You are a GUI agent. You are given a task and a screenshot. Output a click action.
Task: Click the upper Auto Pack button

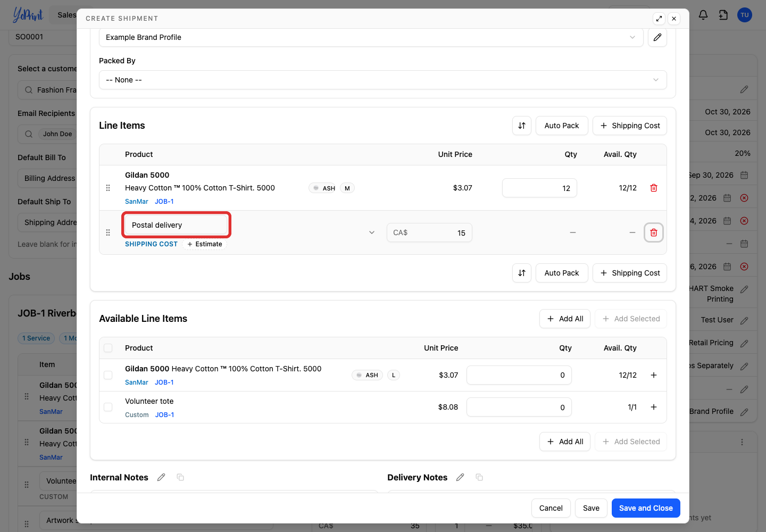[562, 126]
